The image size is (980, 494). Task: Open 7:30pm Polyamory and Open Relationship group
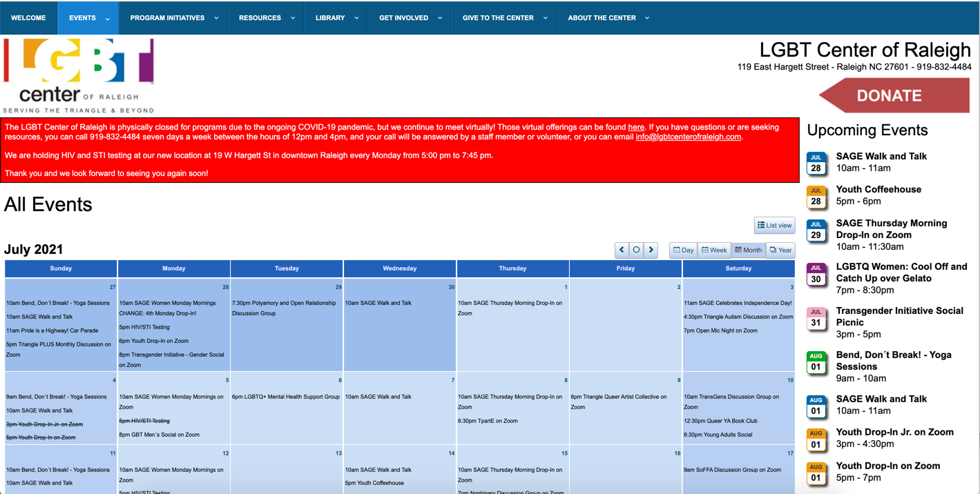(284, 308)
